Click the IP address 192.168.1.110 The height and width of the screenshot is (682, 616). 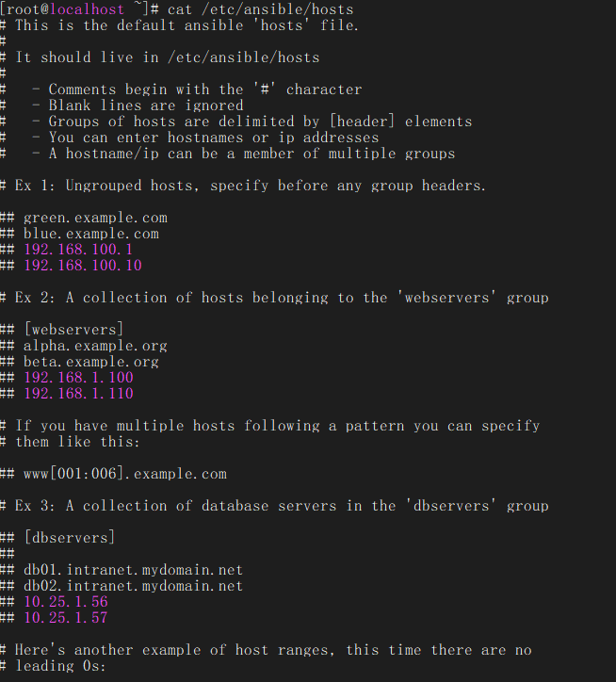pyautogui.click(x=78, y=394)
